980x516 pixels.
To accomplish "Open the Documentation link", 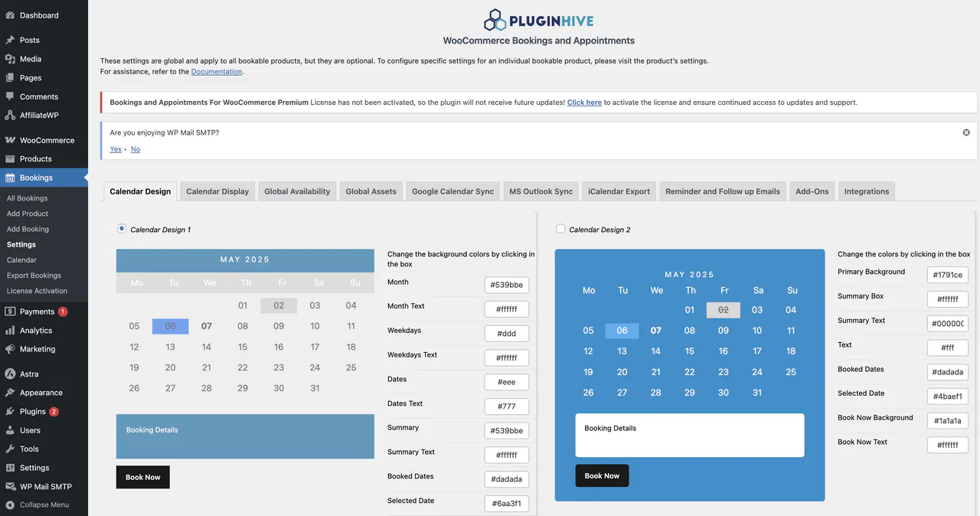I will 217,71.
